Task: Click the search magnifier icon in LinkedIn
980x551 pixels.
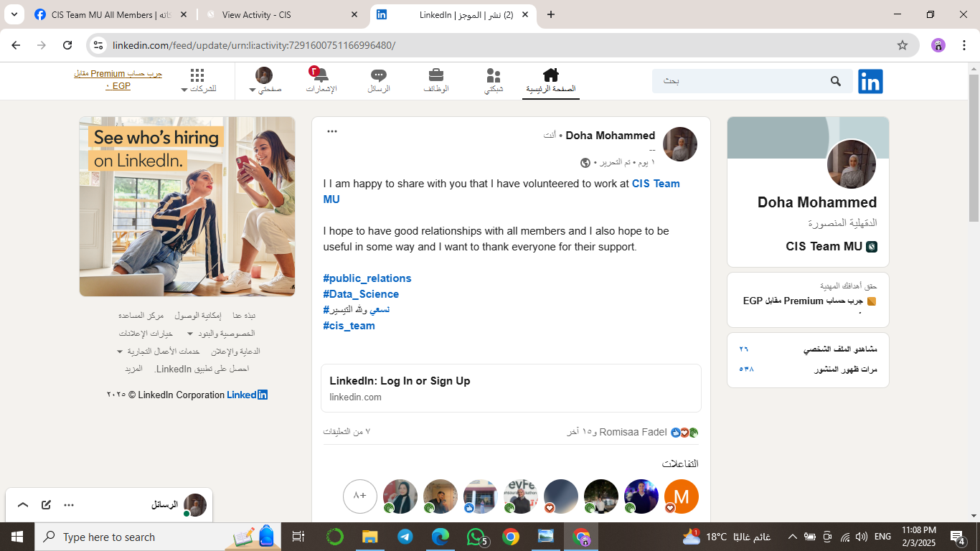Action: (x=836, y=81)
